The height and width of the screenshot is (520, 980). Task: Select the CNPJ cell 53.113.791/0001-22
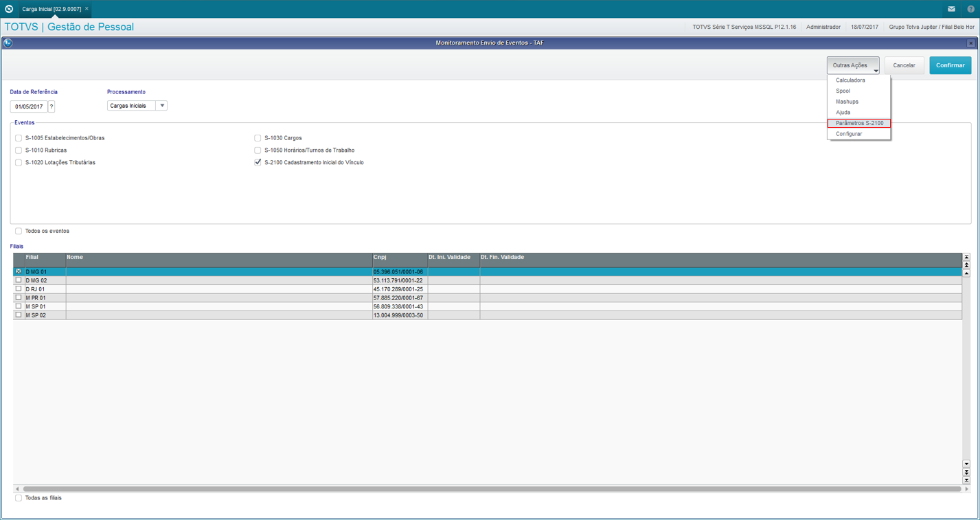[x=400, y=280]
